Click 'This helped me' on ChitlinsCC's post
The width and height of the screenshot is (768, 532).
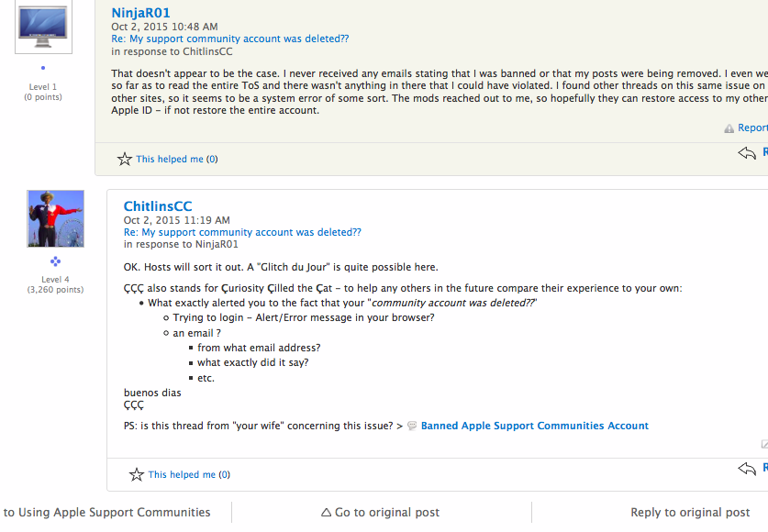coord(182,475)
